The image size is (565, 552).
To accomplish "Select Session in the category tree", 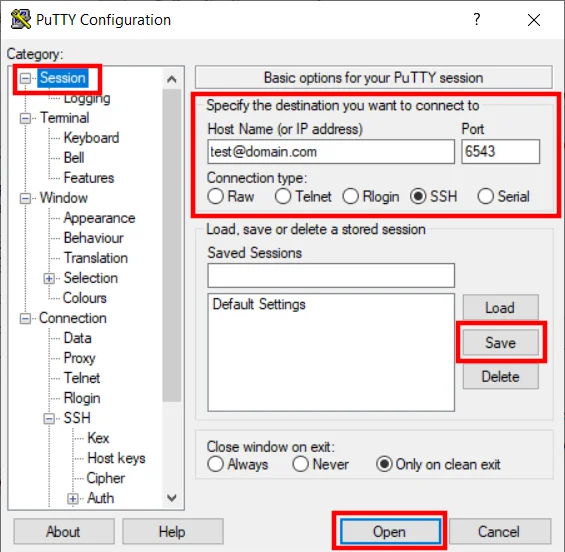I will (x=63, y=78).
